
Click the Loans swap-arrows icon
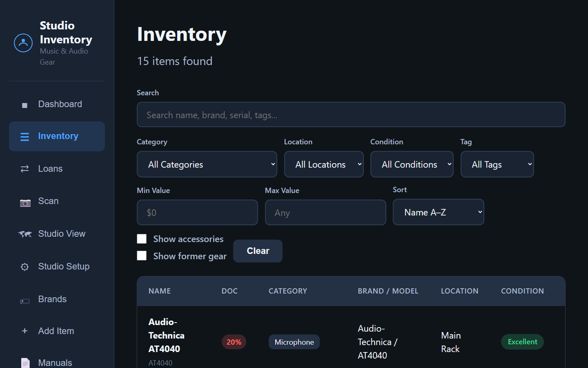pos(24,169)
